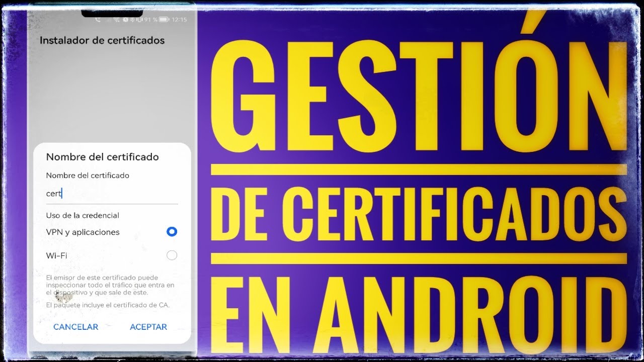Tap the Nombre del certificado dialog heading

[x=102, y=157]
